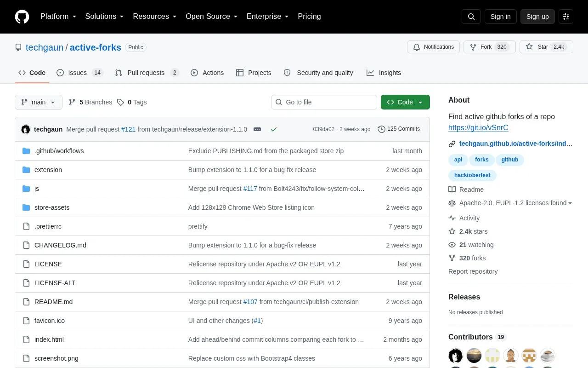The height and width of the screenshot is (368, 588).
Task: Expand commit message ellipsis button
Action: coord(257,129)
